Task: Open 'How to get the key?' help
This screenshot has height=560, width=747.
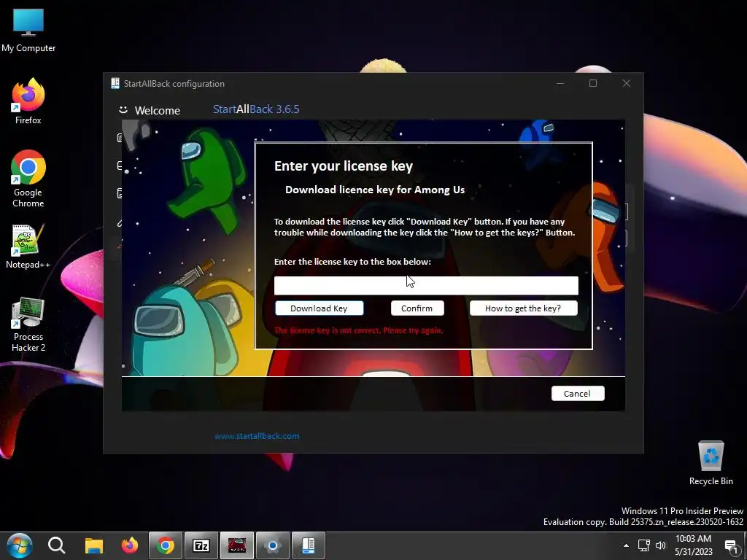Action: coord(524,308)
